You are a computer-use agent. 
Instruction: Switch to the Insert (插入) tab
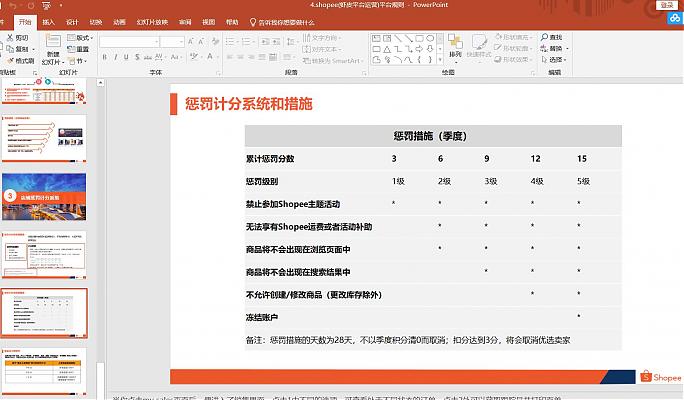pyautogui.click(x=49, y=20)
